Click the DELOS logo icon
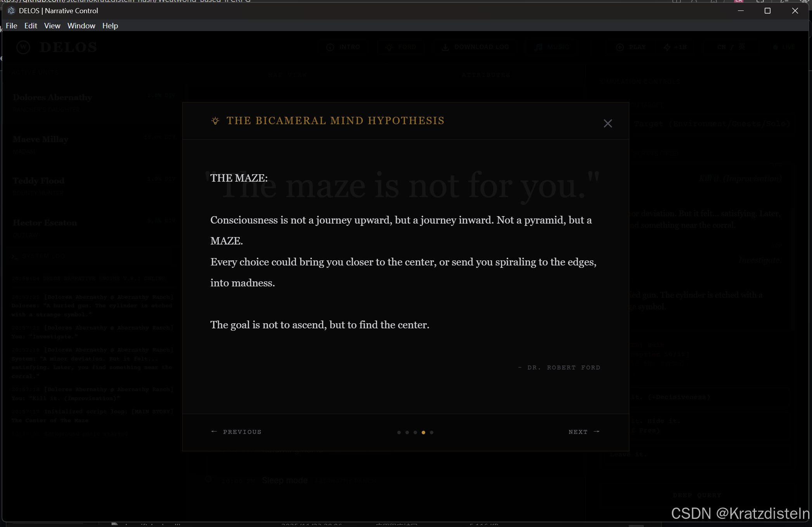812x527 pixels. tap(23, 47)
